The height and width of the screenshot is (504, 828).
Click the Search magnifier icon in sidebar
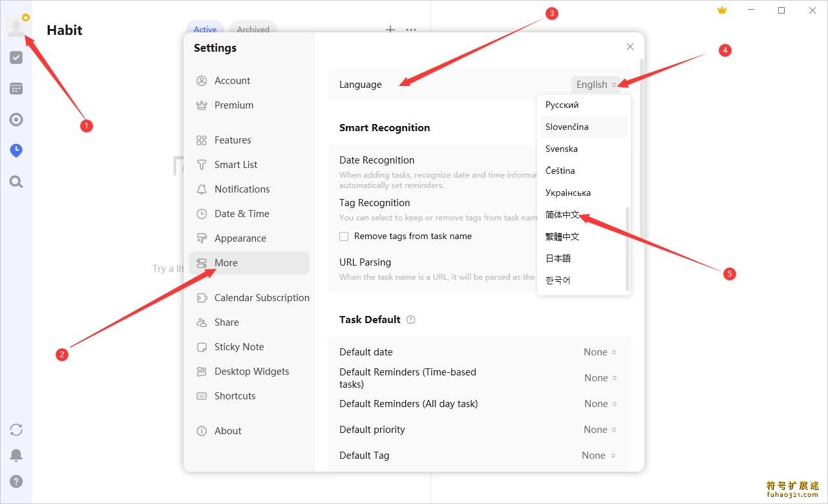click(x=16, y=182)
